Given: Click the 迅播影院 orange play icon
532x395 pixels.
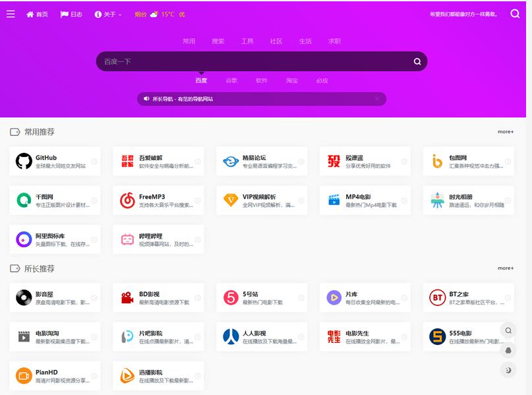Looking at the screenshot, I should coord(127,376).
